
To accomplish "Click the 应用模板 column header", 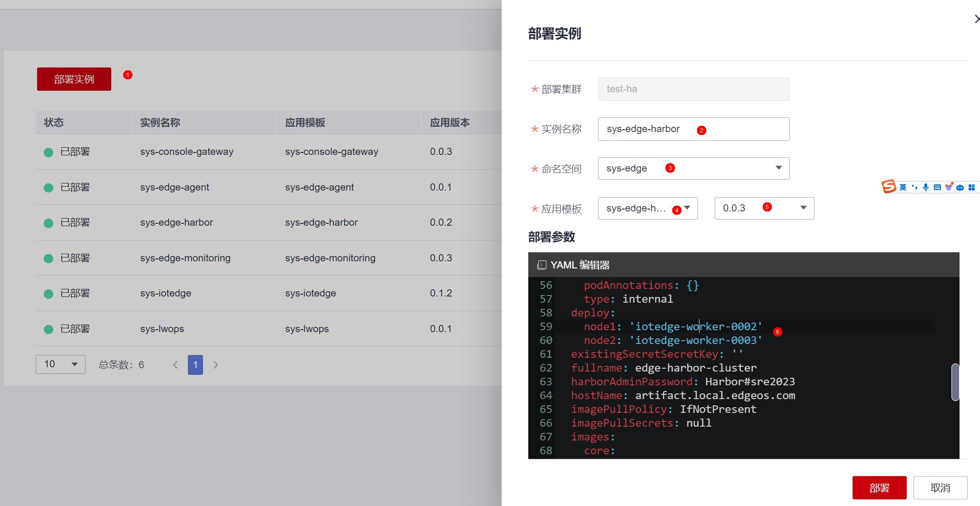I will (x=305, y=123).
